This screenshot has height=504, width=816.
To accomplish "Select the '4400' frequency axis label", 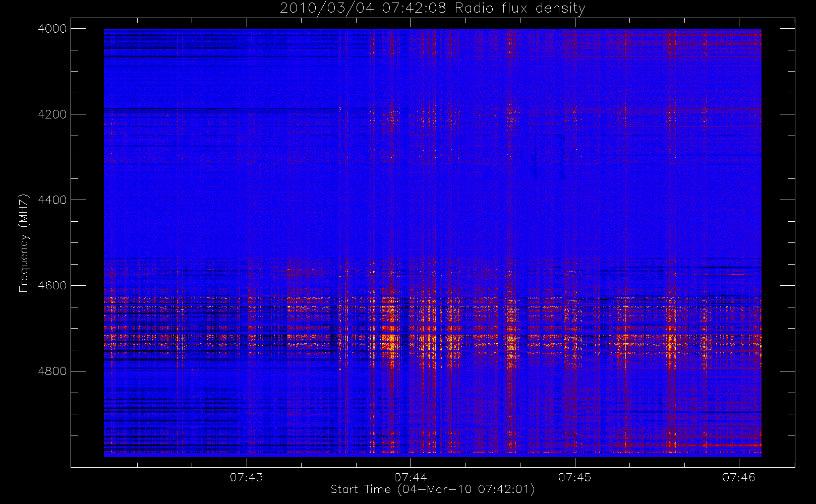I will point(52,200).
